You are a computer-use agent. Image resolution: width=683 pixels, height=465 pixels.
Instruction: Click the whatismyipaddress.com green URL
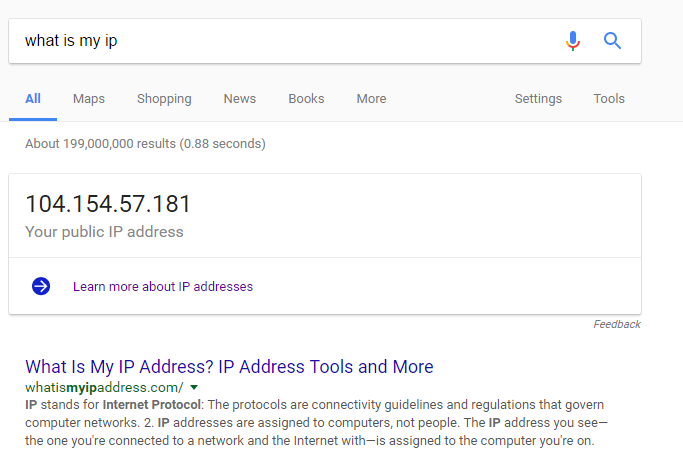click(x=104, y=387)
